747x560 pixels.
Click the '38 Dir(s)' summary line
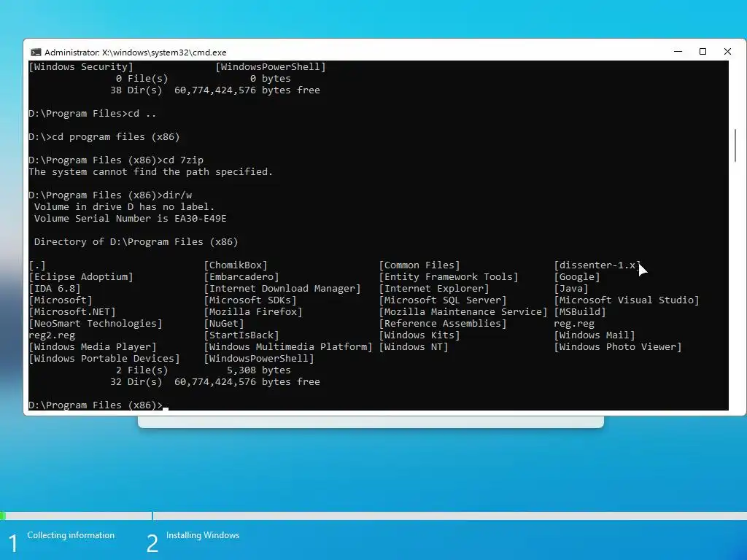[x=215, y=90]
